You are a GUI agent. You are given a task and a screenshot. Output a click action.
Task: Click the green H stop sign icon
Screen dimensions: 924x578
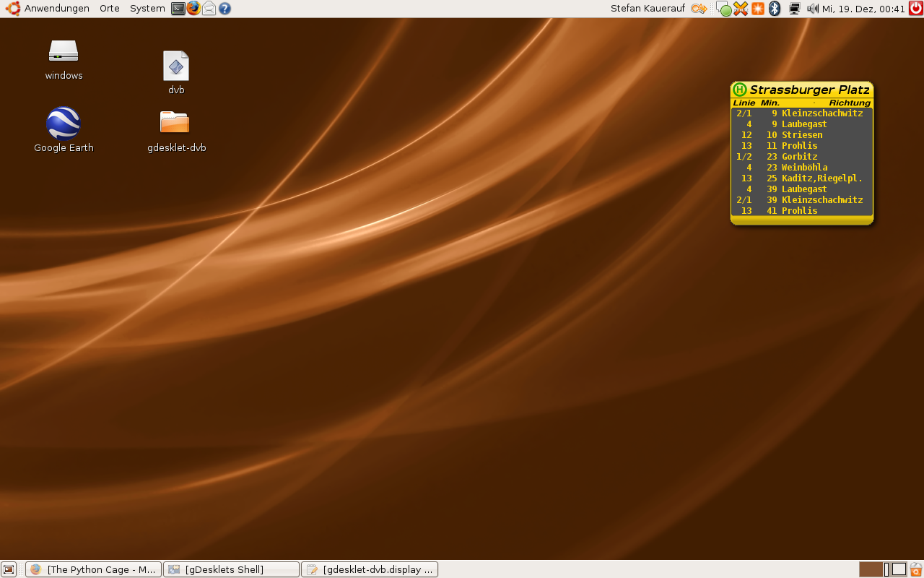point(740,90)
